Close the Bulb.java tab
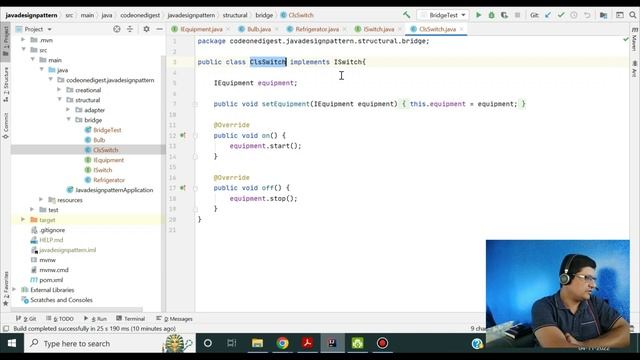Image resolution: width=640 pixels, height=360 pixels. click(x=276, y=29)
